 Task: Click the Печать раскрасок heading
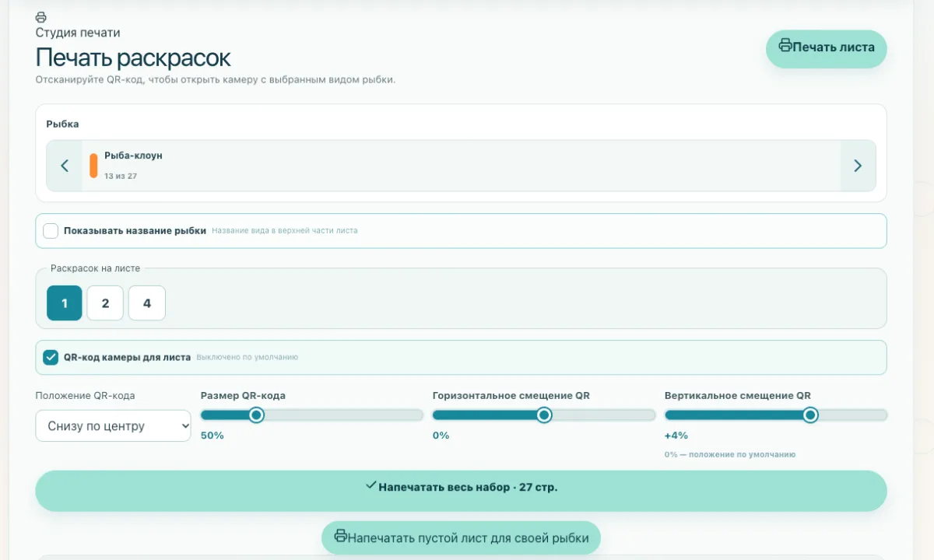click(x=133, y=58)
